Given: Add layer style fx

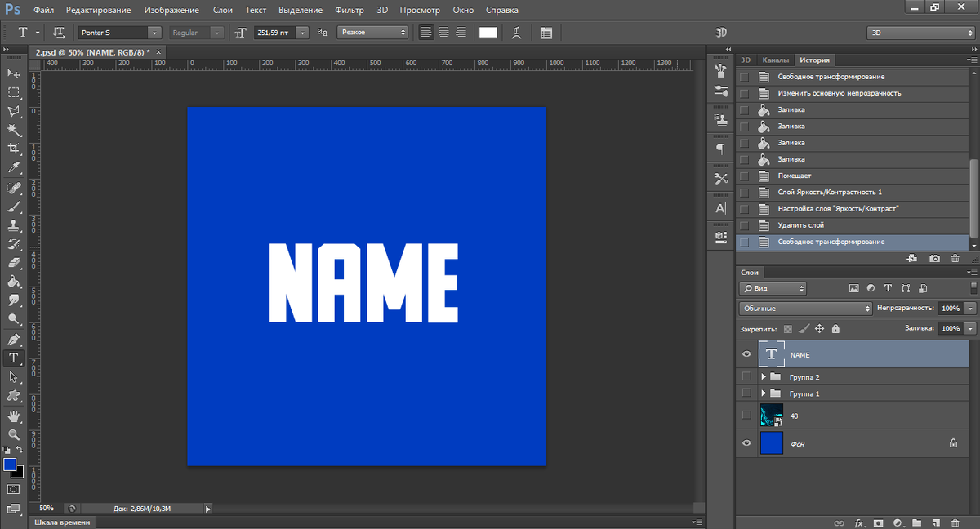Looking at the screenshot, I should point(859,522).
